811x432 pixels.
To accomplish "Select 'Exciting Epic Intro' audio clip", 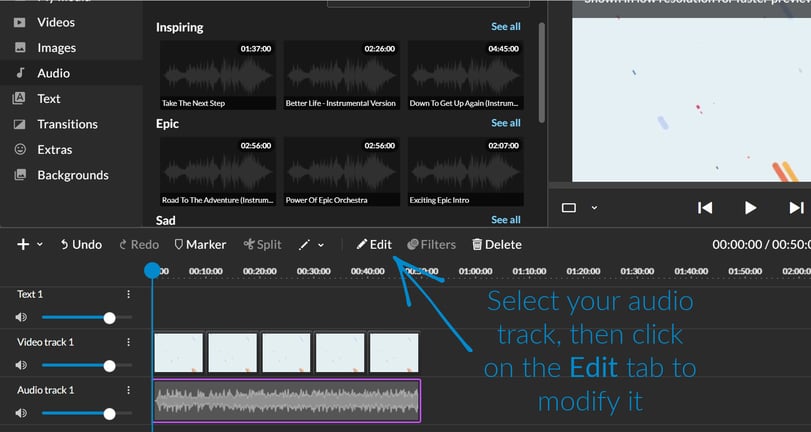I will (x=465, y=172).
